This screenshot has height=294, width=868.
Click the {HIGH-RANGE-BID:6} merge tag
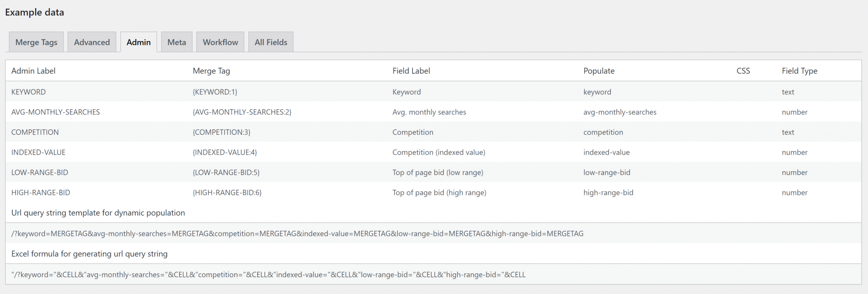click(227, 193)
